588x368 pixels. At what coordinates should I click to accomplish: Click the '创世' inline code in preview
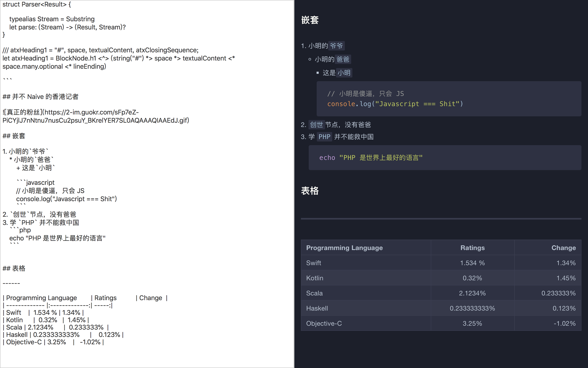(x=316, y=125)
